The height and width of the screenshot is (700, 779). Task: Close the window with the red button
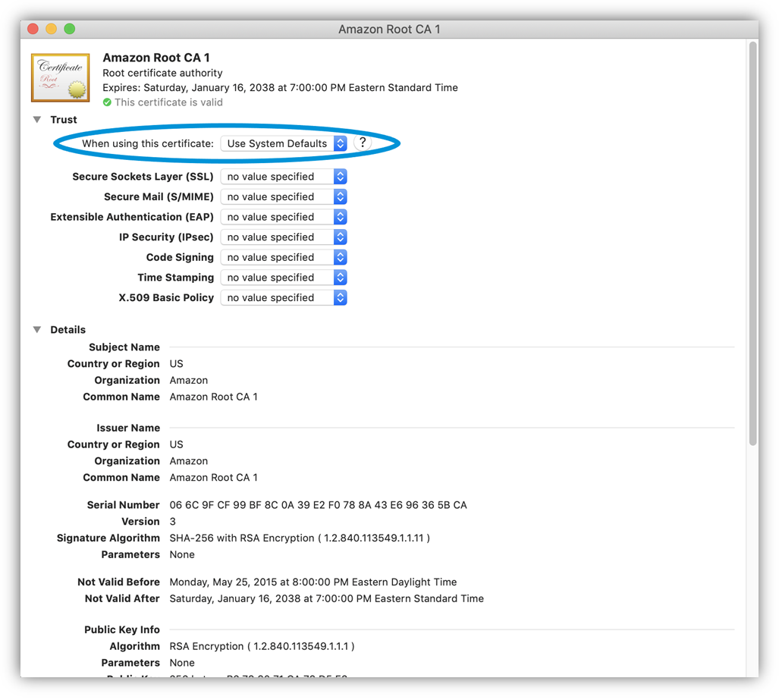(33, 29)
